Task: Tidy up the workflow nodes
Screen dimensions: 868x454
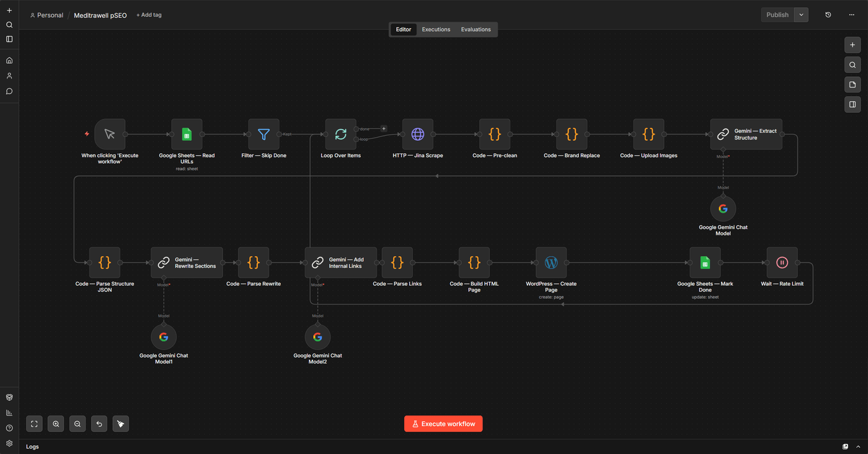Action: (121, 424)
